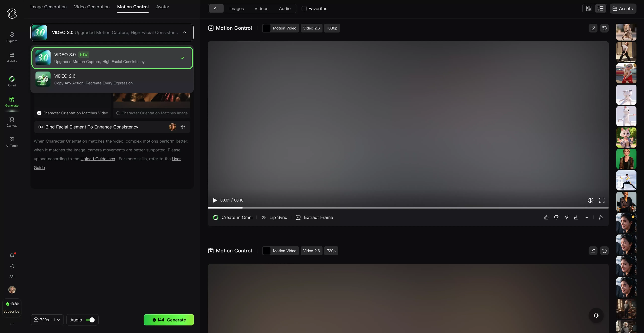Open announcements megaphone icon
Image resolution: width=644 pixels, height=333 pixels.
[12, 266]
